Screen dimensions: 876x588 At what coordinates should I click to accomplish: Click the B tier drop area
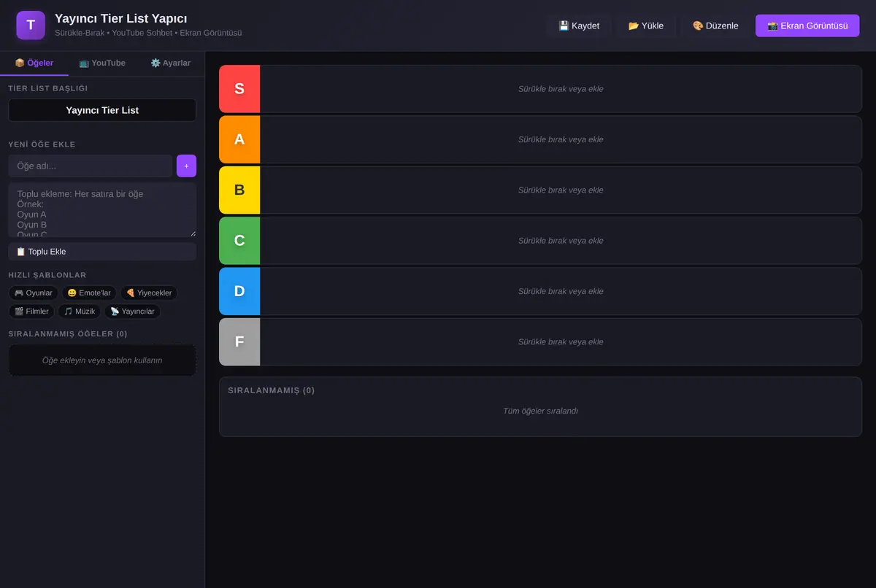click(x=561, y=190)
